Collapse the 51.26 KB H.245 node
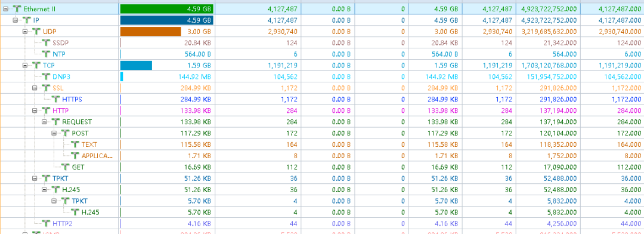 45,190
